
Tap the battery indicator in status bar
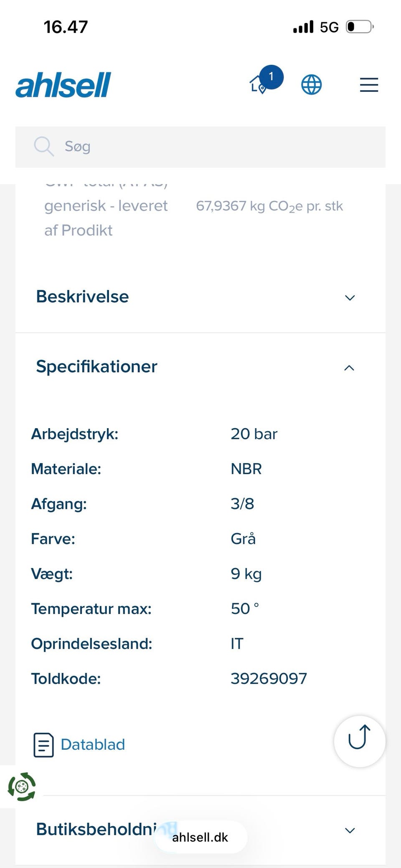point(359,27)
